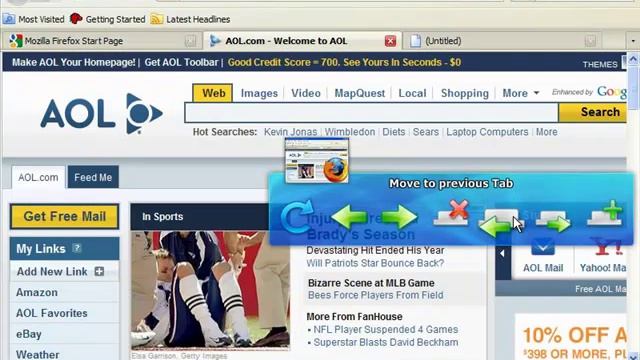Screen dimensions: 640x360
Task: Select the MapQuest search tab
Action: coord(360,93)
